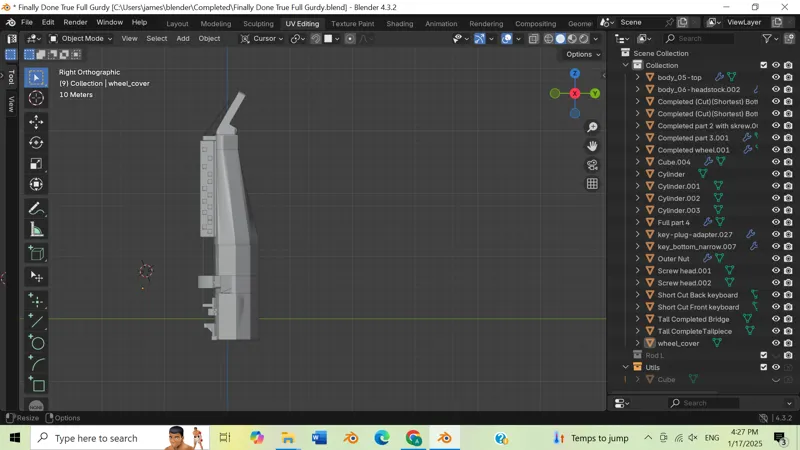Image resolution: width=800 pixels, height=450 pixels.
Task: Switch to the Shading workspace tab
Action: [399, 23]
